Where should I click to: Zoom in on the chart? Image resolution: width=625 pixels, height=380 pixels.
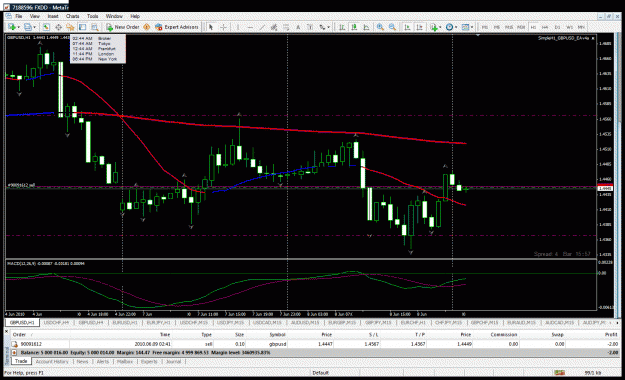[x=380, y=27]
